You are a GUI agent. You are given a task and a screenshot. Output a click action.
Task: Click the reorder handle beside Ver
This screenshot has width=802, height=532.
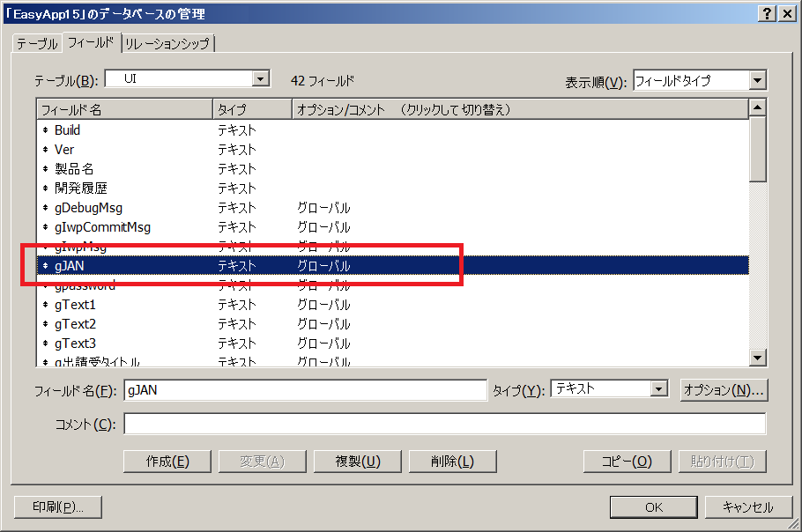tap(46, 150)
